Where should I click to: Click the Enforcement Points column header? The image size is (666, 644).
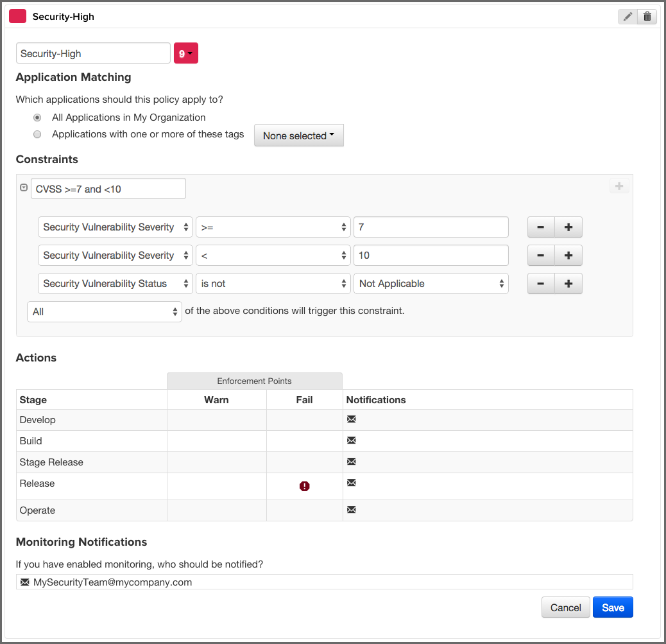tap(254, 380)
